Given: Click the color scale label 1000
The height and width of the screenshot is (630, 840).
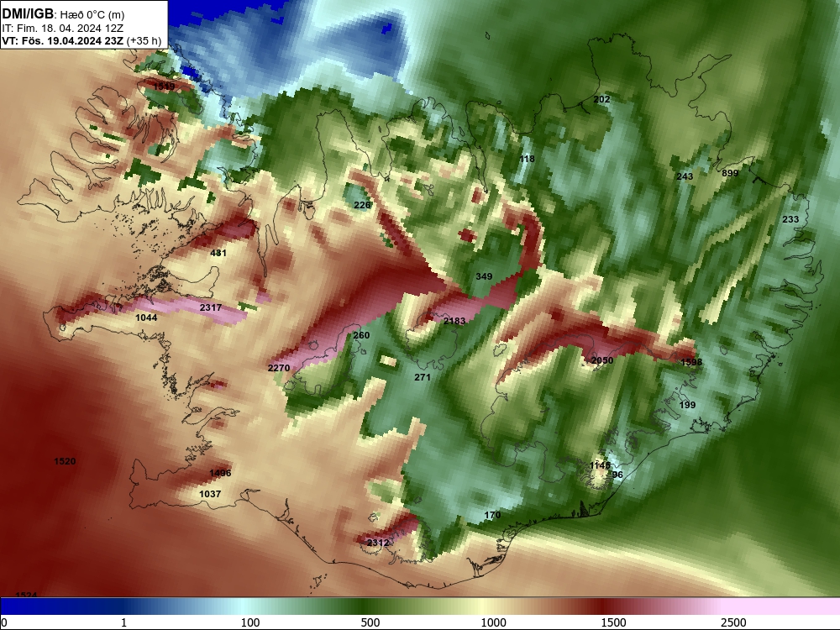Looking at the screenshot, I should tap(493, 622).
